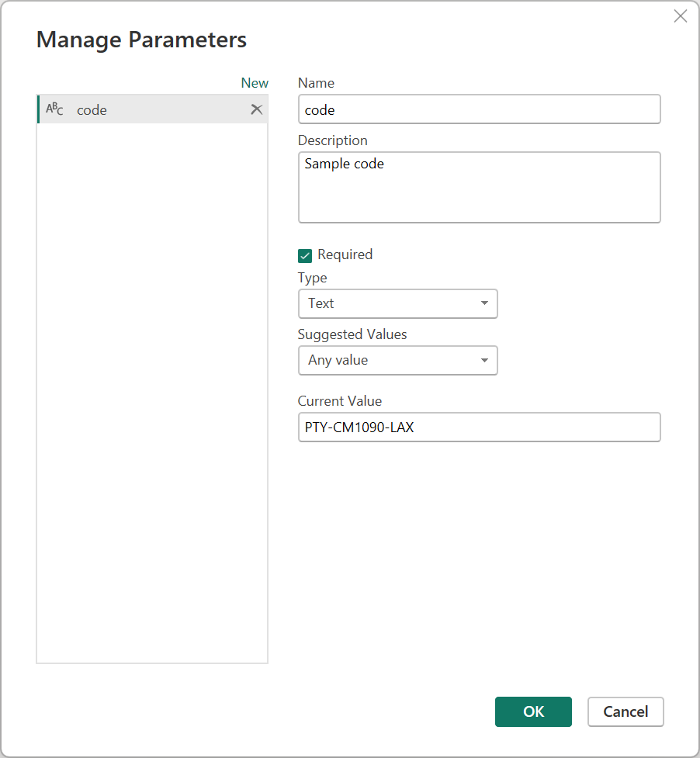Click the Type dropdown chevron
The height and width of the screenshot is (758, 700).
(x=485, y=303)
